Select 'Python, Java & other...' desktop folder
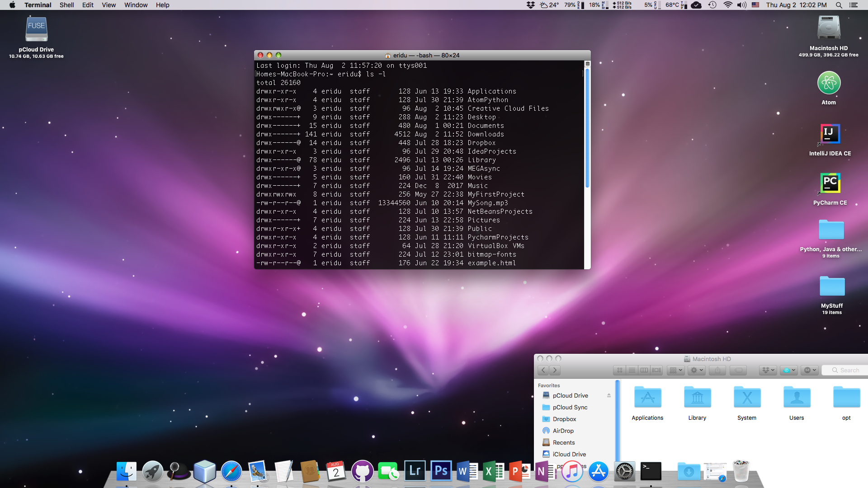This screenshot has height=488, width=868. (x=831, y=230)
